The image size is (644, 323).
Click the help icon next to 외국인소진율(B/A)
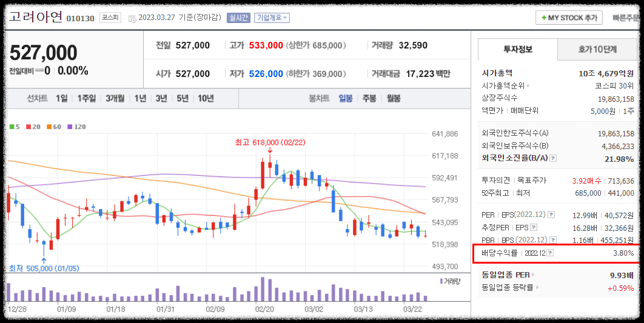point(553,158)
